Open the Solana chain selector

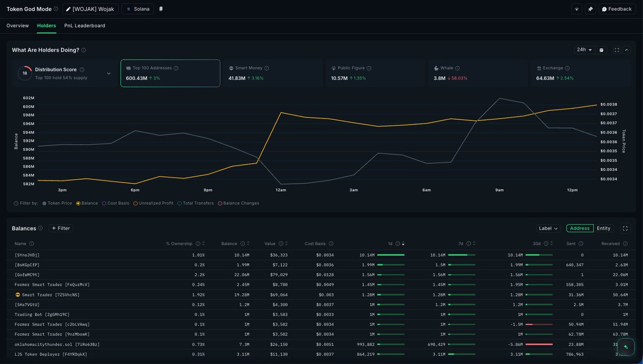coord(138,9)
